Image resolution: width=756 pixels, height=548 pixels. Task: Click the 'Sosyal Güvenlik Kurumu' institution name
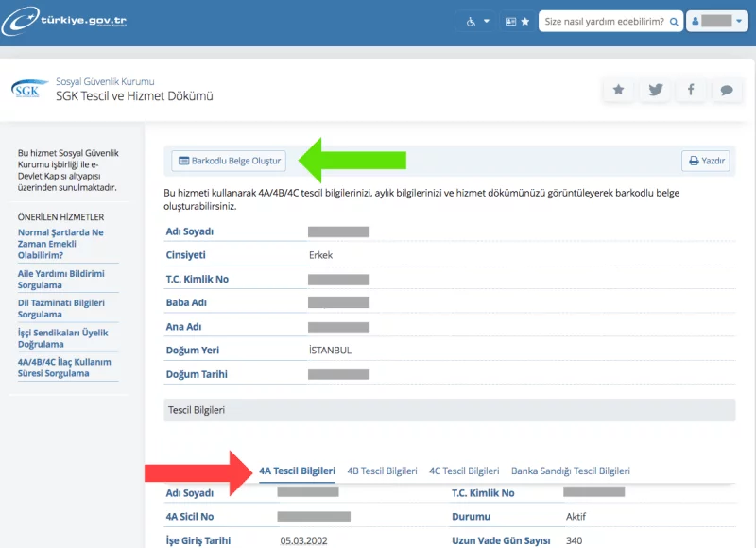click(x=105, y=81)
